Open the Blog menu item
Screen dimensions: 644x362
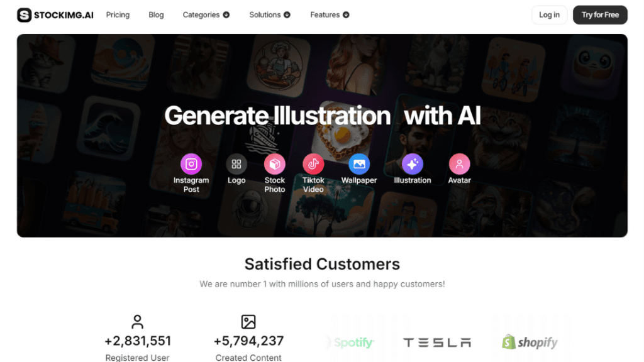156,15
